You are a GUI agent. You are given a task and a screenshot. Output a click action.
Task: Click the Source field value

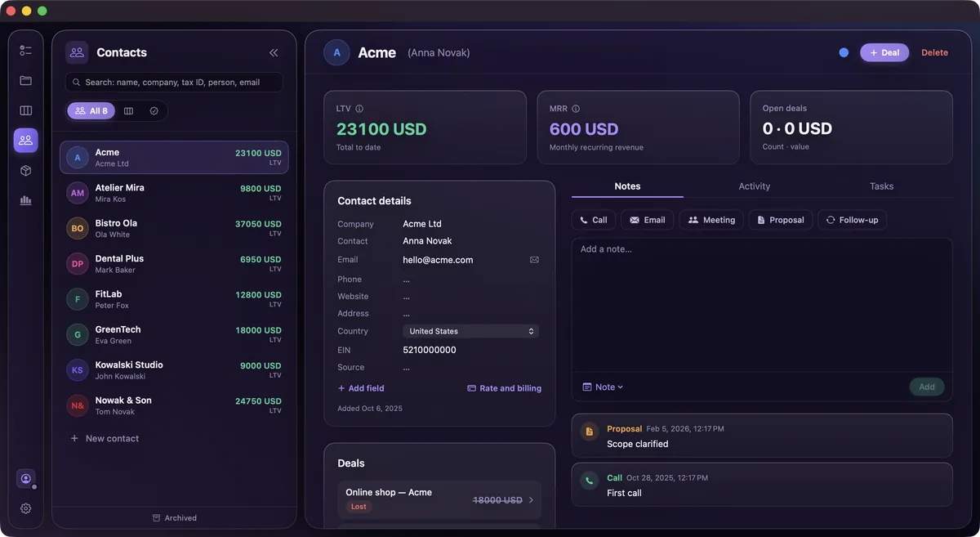click(406, 368)
